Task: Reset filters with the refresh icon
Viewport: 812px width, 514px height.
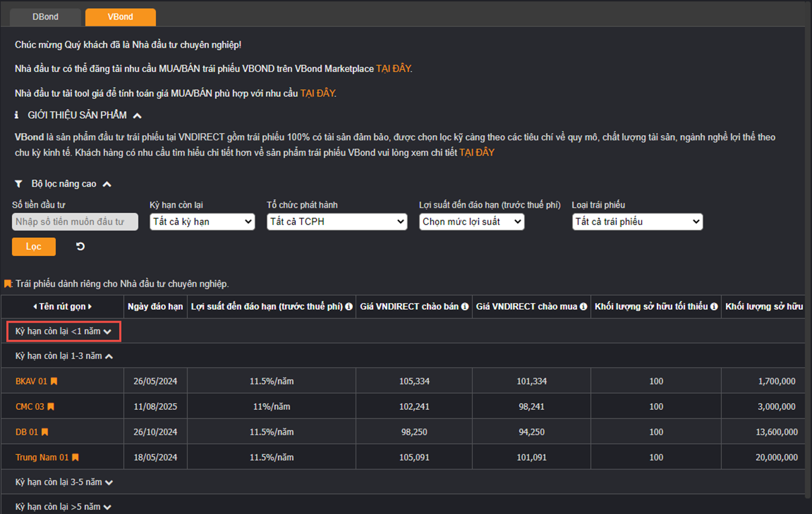Action: tap(81, 247)
